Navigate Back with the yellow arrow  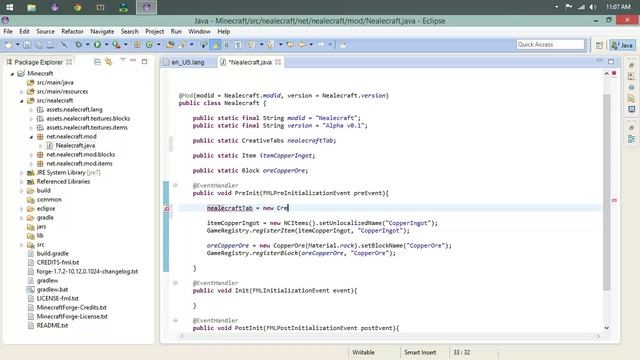click(x=302, y=45)
